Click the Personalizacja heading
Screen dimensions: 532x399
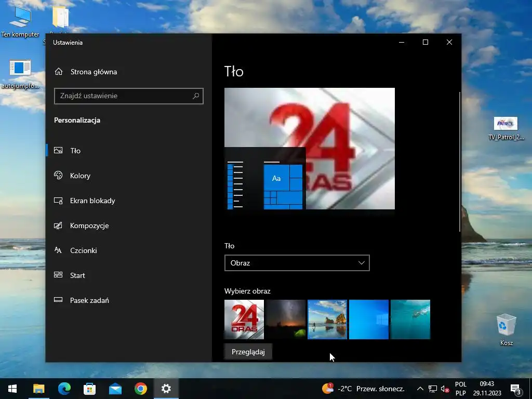77,120
